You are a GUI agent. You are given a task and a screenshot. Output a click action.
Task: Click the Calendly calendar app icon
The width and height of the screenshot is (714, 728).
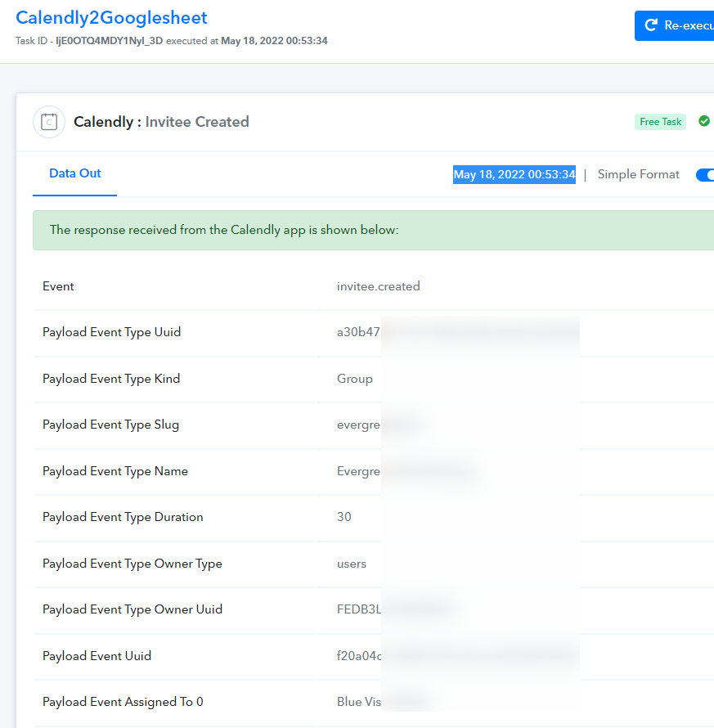click(x=49, y=122)
